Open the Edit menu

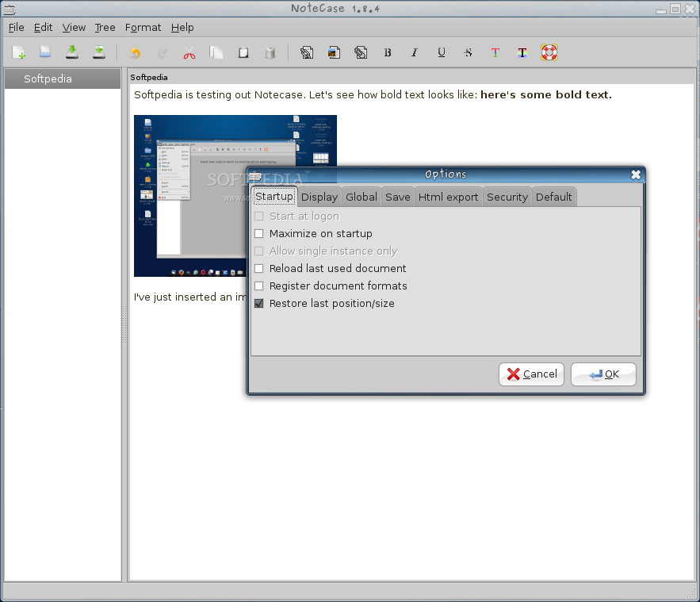coord(44,28)
